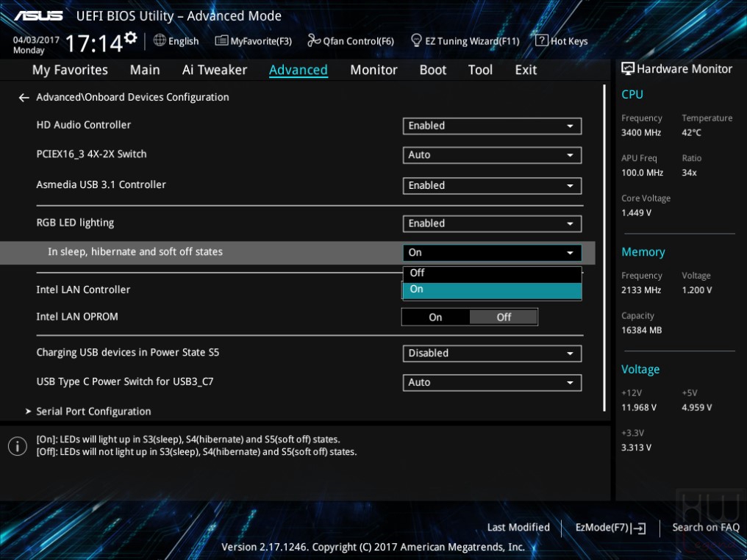This screenshot has height=560, width=747.
Task: Click the Hot Keys label
Action: coord(569,41)
